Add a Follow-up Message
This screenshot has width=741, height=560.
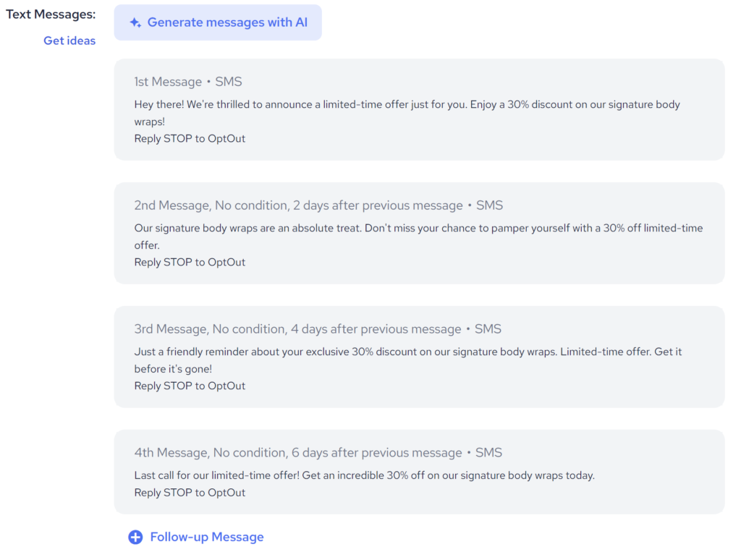(206, 537)
